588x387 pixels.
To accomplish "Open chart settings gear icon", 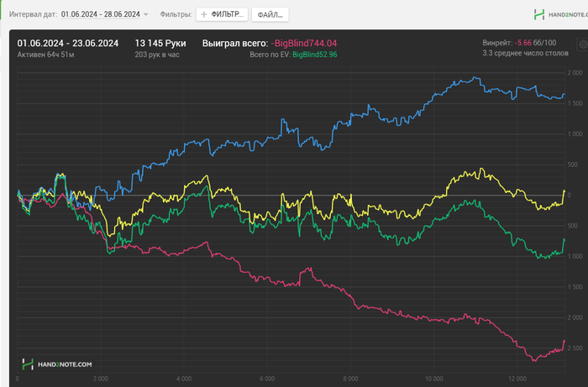I will [582, 44].
